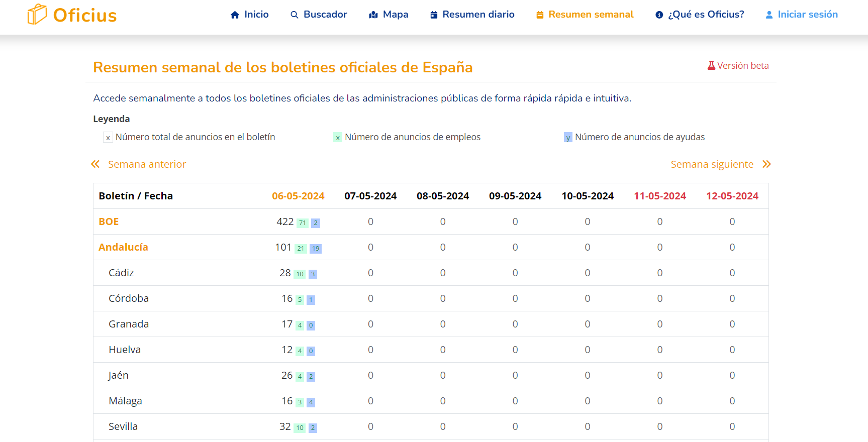868x442 pixels.
Task: Click the Oficius box logo icon
Action: (x=37, y=15)
